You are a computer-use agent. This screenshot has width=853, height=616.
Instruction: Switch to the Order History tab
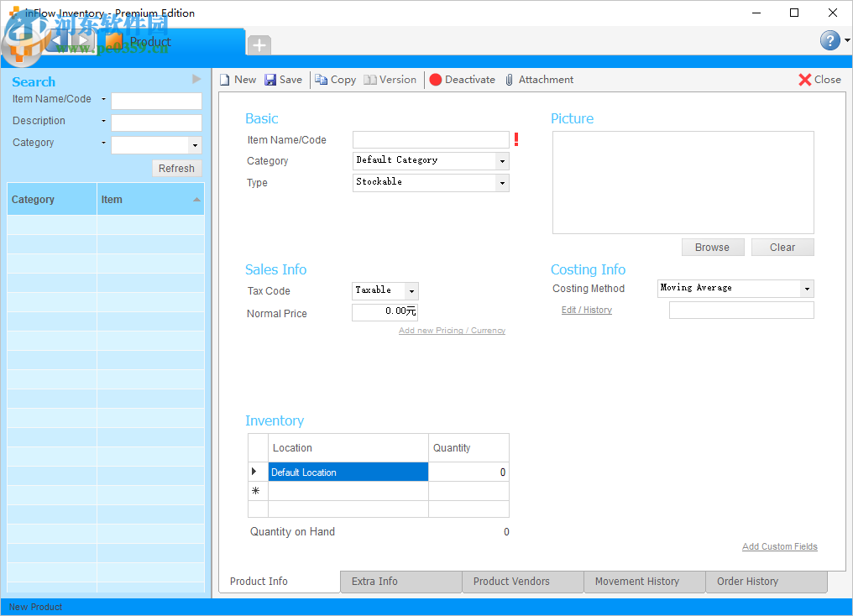[767, 582]
